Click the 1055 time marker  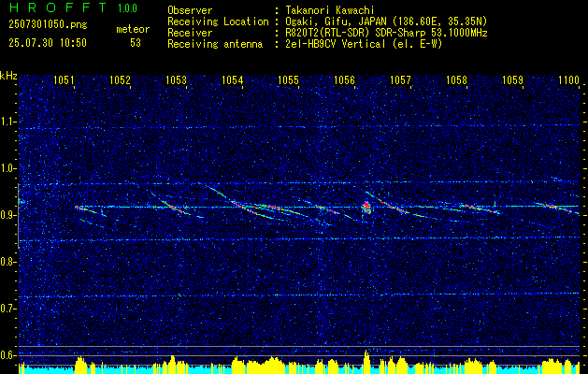288,79
